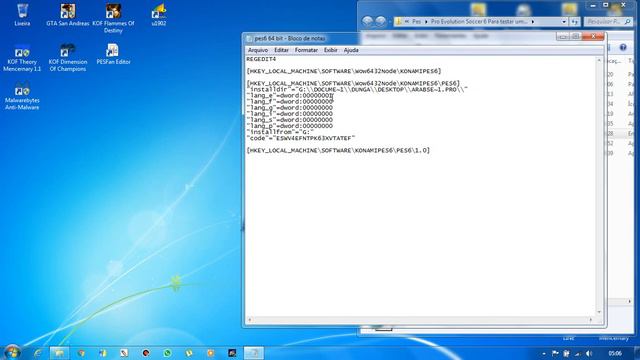The width and height of the screenshot is (640, 360).
Task: Open the Lixeira recycle bin icon
Action: (22, 15)
